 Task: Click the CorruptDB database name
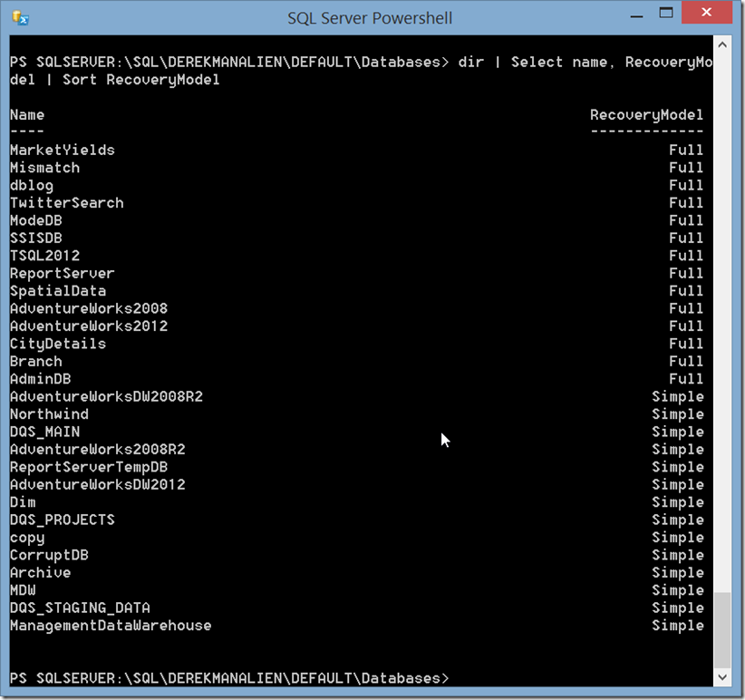(x=49, y=556)
